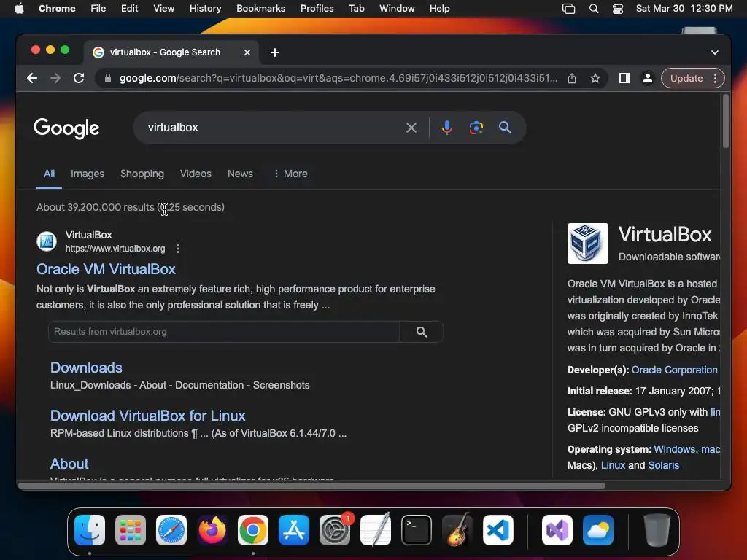Expand the More search filters
The width and height of the screenshot is (747, 560).
(x=290, y=174)
